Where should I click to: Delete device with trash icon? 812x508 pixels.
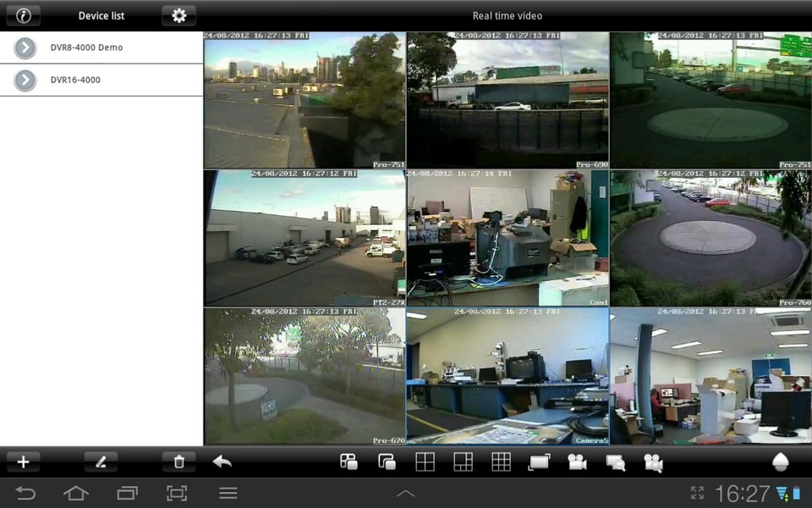178,462
